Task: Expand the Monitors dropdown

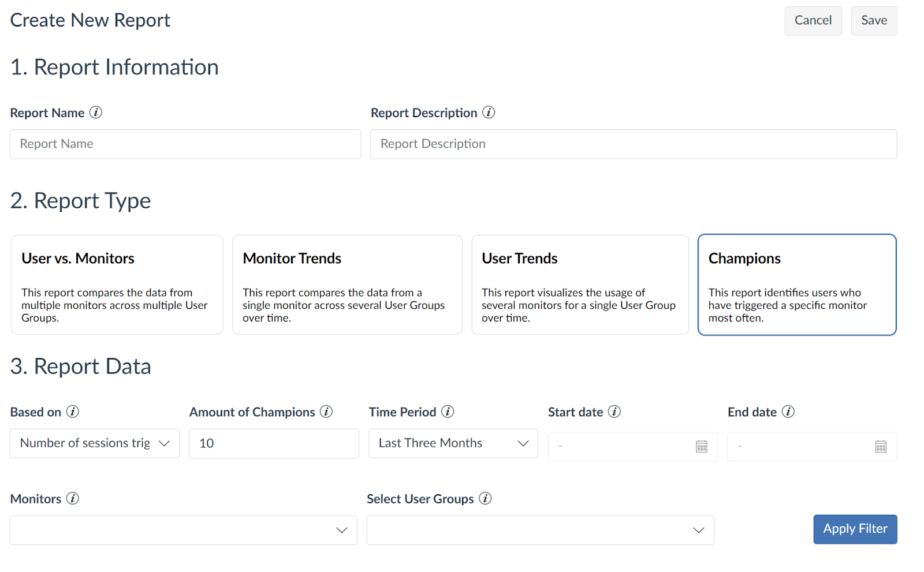Action: coord(184,530)
